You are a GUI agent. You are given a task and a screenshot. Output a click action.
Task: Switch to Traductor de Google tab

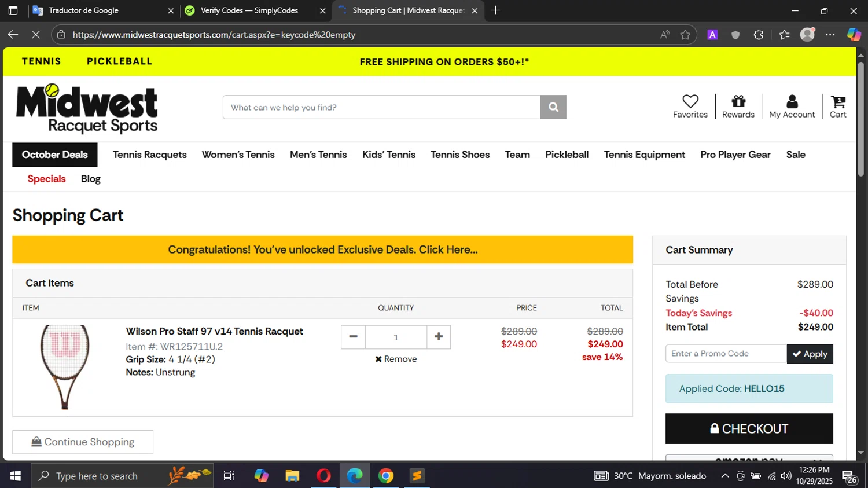103,10
